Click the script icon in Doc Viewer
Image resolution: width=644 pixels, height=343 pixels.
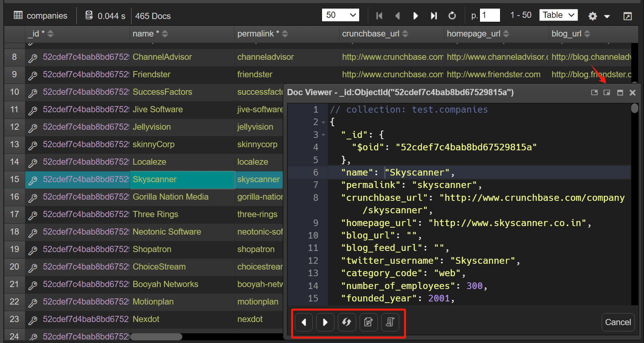(x=390, y=322)
